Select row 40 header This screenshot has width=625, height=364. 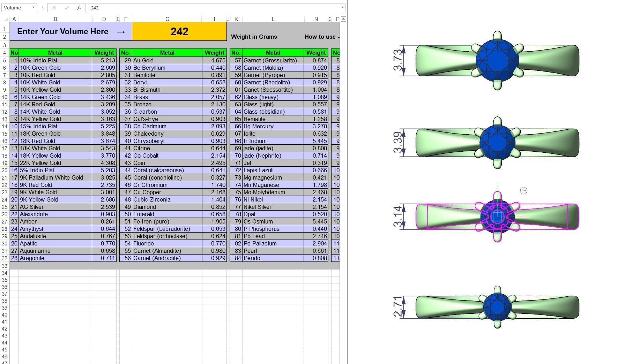5,314
